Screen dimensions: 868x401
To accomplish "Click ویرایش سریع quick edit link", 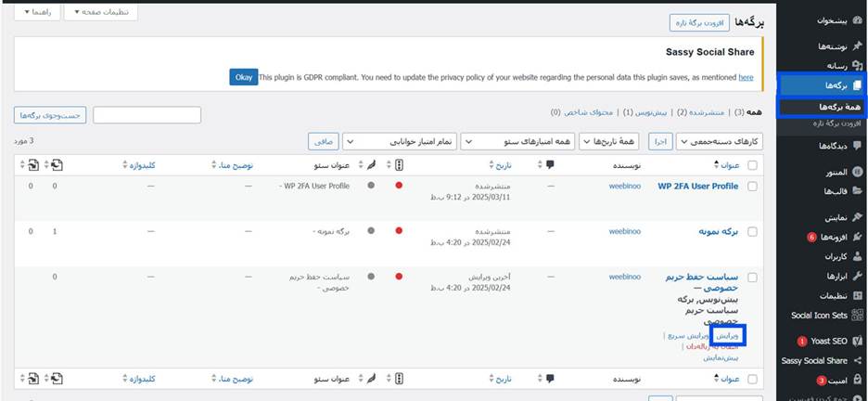I will pyautogui.click(x=689, y=336).
